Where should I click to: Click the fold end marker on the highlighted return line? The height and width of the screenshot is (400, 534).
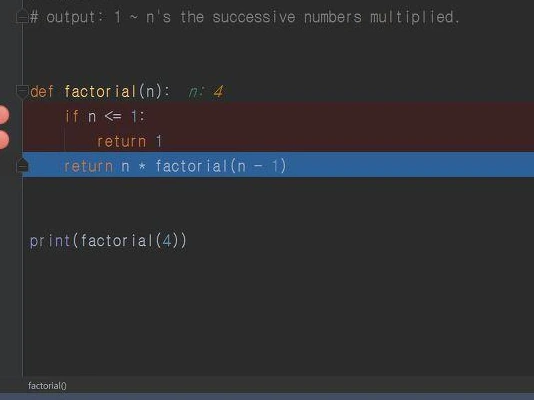coord(22,166)
